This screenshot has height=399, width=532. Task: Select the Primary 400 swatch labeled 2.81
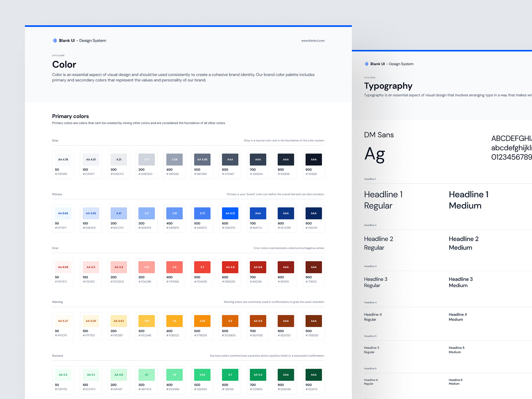tap(175, 213)
